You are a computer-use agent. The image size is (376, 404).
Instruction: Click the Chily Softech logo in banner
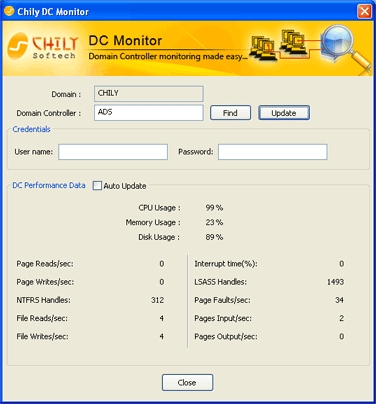coord(43,48)
